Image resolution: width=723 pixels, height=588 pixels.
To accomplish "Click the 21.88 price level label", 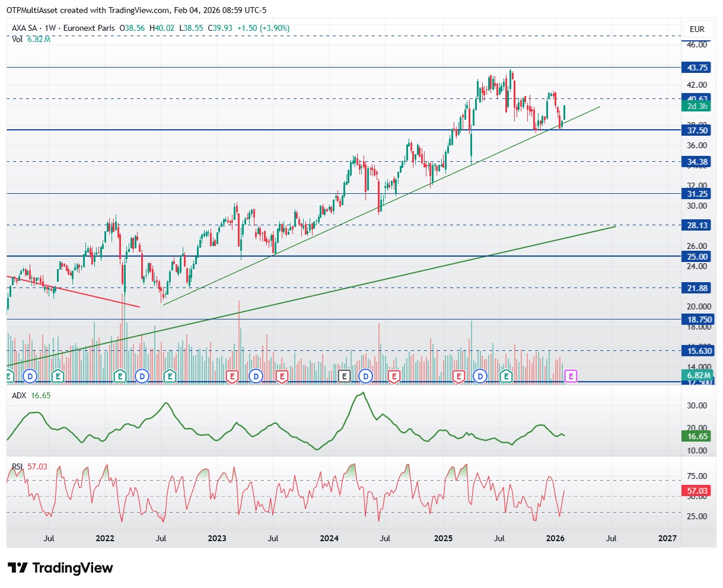I will click(697, 288).
